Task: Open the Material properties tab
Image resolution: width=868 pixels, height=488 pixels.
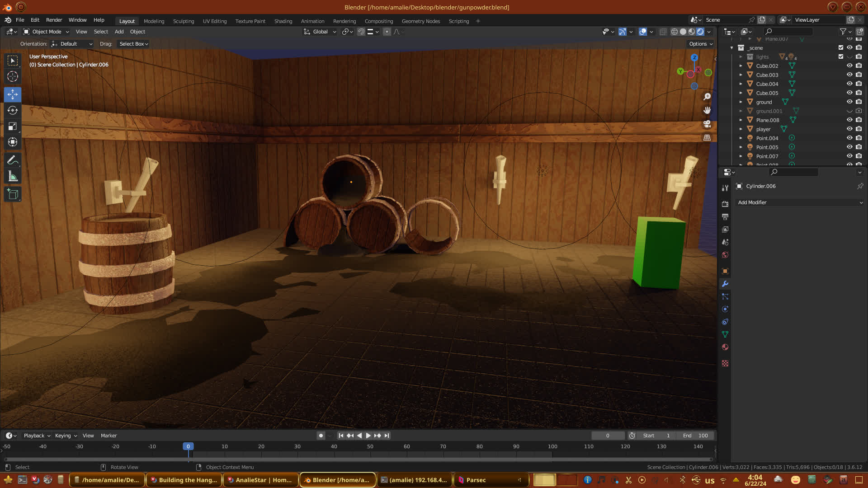Action: pos(725,347)
